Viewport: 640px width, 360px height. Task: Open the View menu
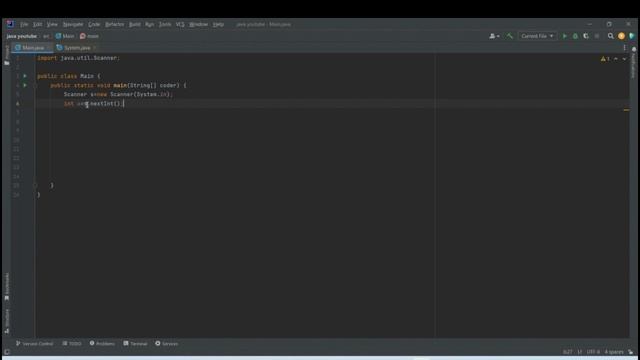[52, 24]
